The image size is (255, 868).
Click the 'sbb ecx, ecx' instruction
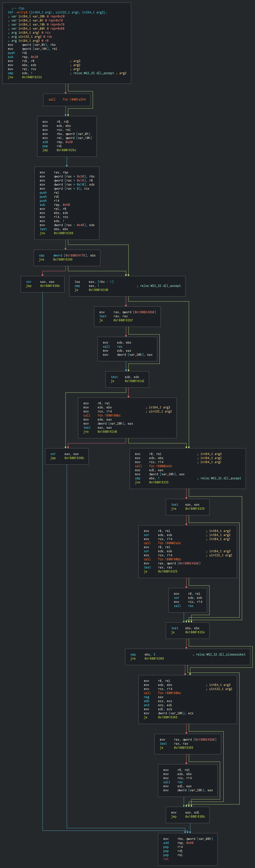pos(158,701)
